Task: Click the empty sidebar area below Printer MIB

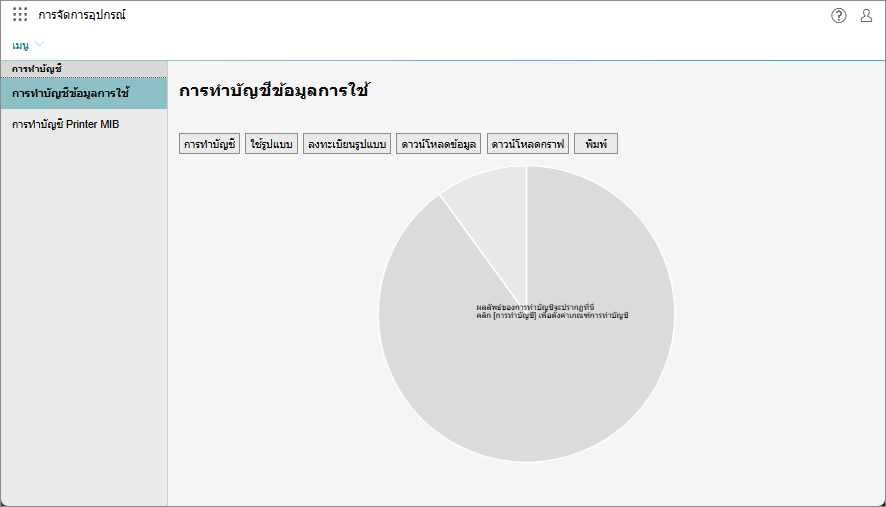Action: 83,320
